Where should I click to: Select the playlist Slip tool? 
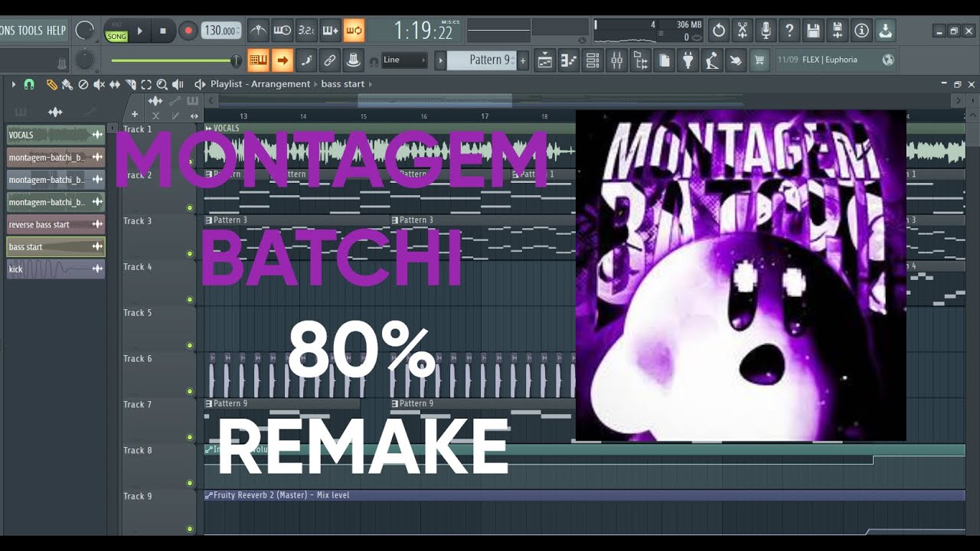click(115, 84)
